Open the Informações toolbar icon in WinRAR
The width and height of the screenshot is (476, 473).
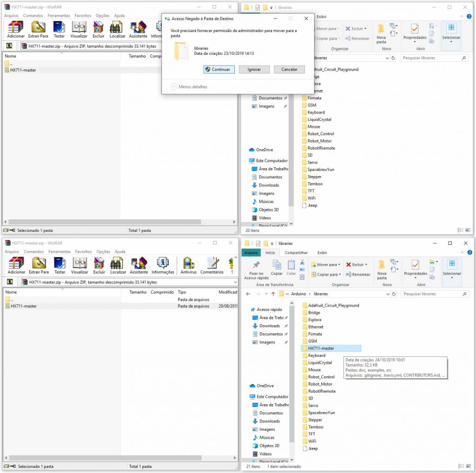tap(163, 265)
